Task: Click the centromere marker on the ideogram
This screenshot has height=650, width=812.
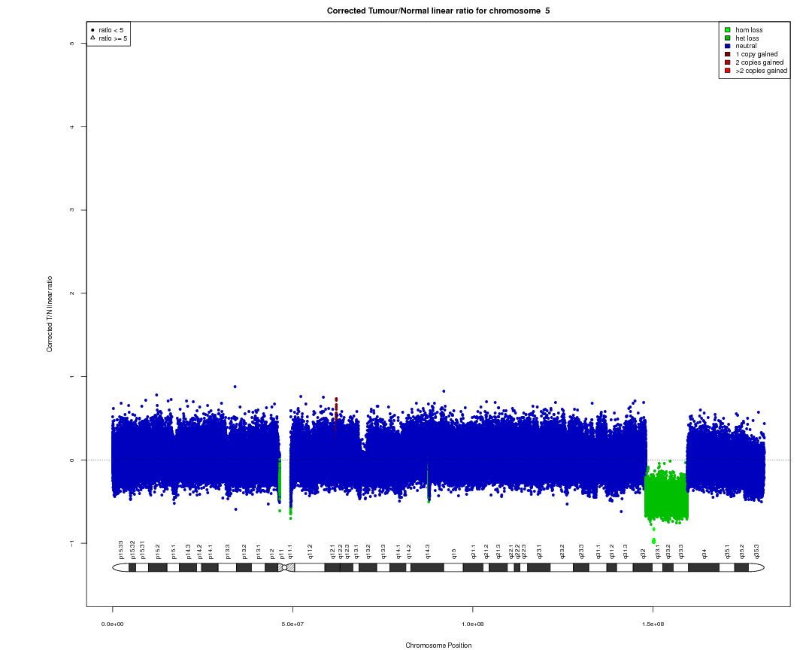Action: click(x=284, y=567)
